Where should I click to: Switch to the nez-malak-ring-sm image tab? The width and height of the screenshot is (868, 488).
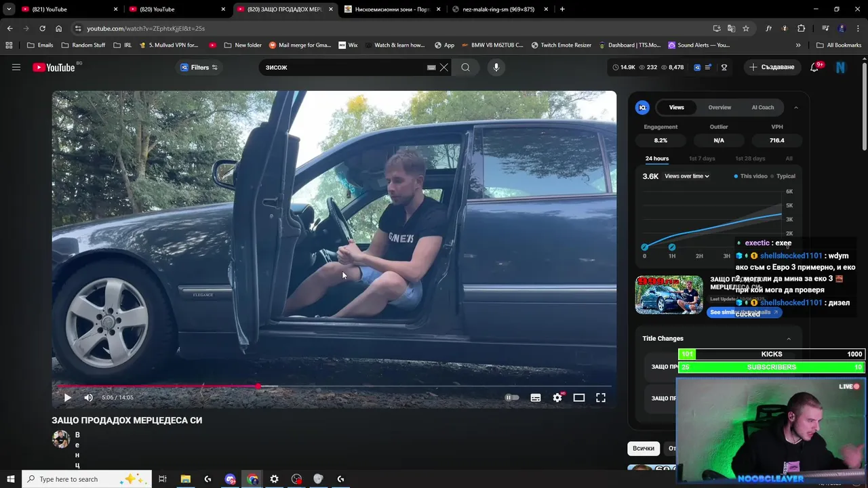tap(500, 9)
